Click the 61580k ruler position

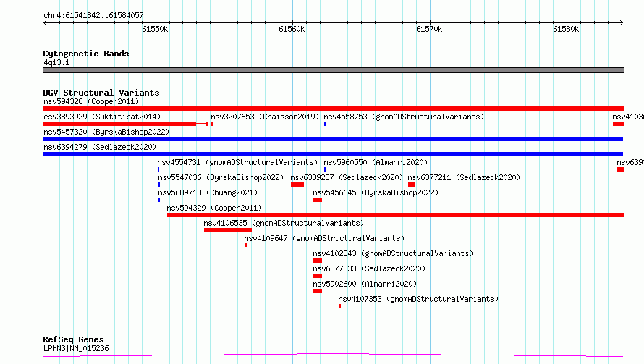[x=566, y=29]
